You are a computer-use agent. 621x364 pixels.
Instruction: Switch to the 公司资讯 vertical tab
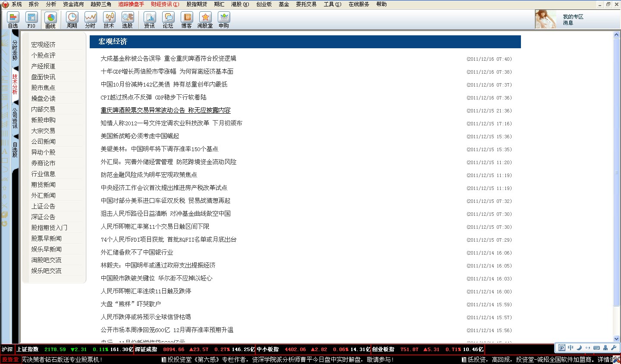point(15,118)
